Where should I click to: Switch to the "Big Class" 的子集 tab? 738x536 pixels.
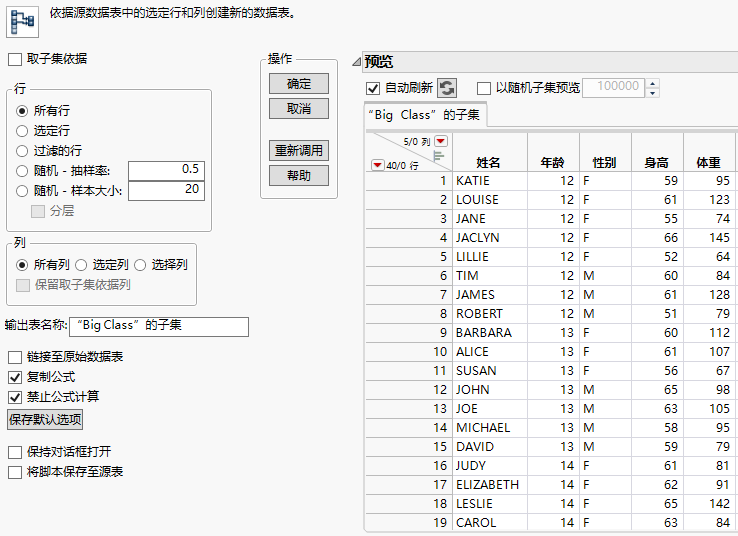[424, 115]
